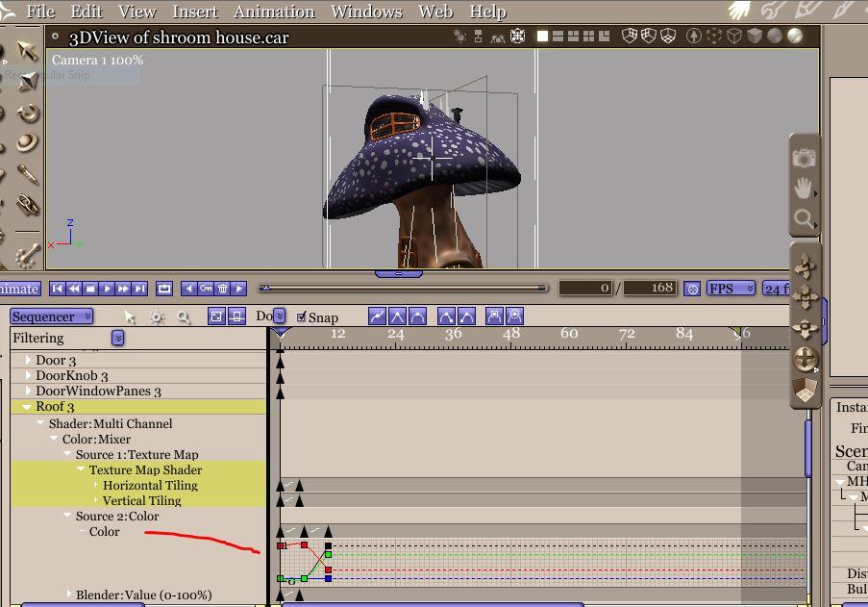Screen dimensions: 868x607
Task: Select Vertical Tiling property row
Action: [x=138, y=500]
